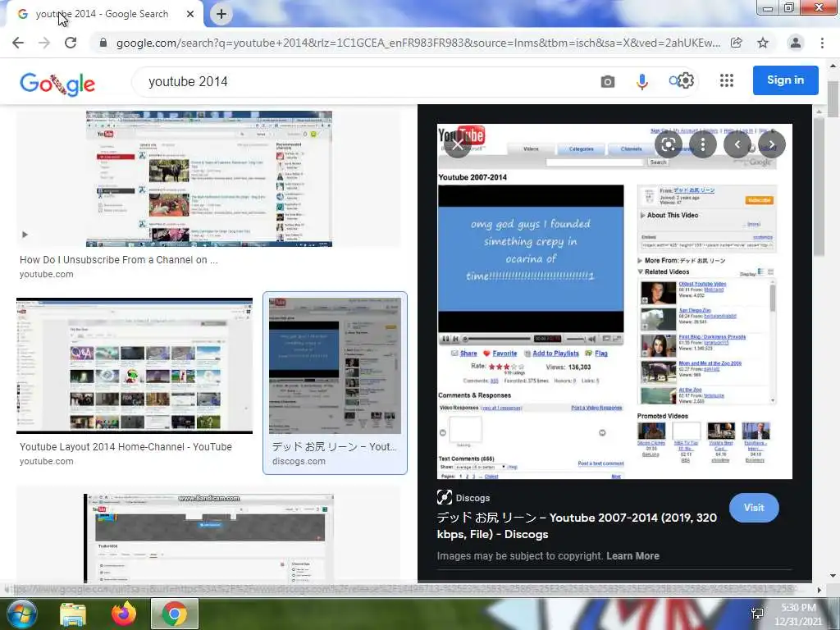Search by image with the camera icon
The width and height of the screenshot is (840, 630).
pyautogui.click(x=608, y=81)
